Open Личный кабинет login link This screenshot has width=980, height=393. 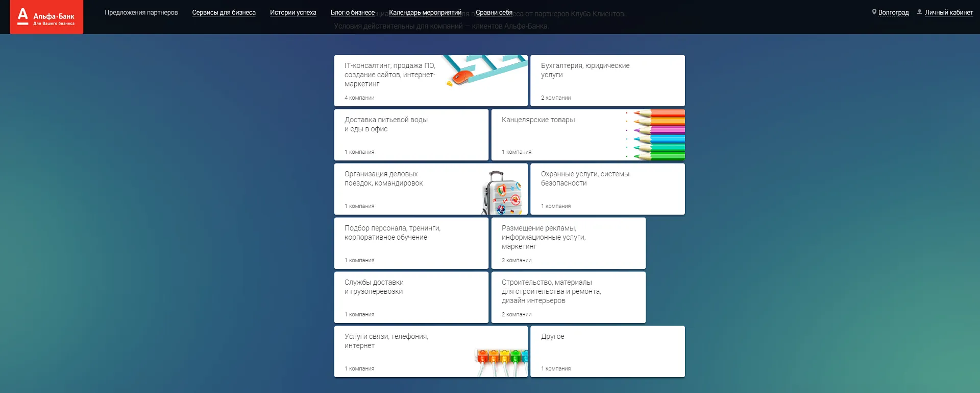pos(948,13)
